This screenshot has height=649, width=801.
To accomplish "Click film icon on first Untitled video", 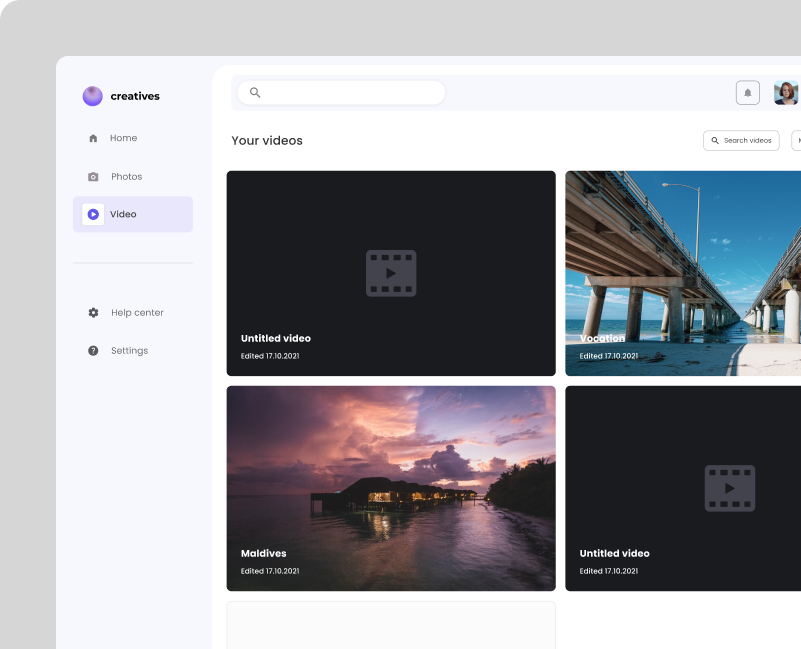I will point(391,273).
